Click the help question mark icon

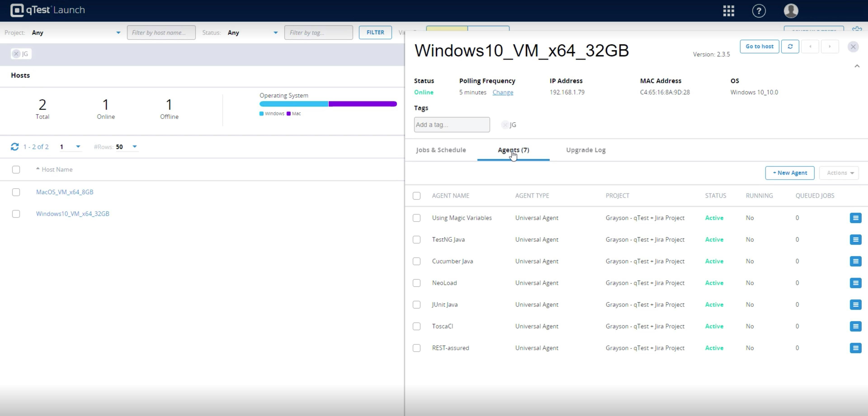(x=759, y=11)
